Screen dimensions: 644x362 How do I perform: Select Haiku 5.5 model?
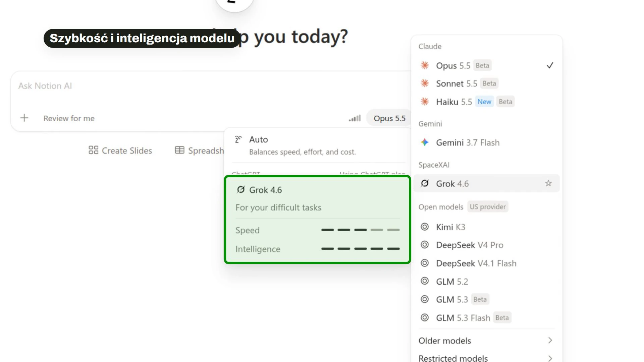click(486, 102)
